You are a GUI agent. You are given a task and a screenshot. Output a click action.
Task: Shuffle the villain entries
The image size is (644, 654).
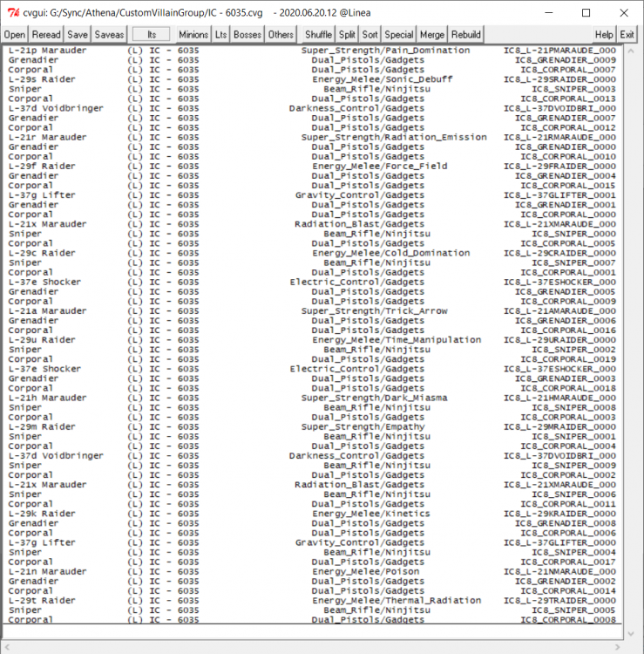318,34
